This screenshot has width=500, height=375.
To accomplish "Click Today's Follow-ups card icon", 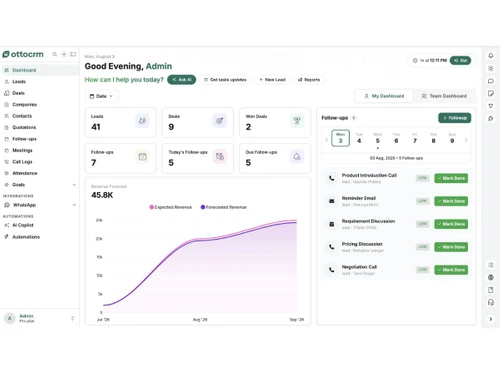I will (x=219, y=156).
